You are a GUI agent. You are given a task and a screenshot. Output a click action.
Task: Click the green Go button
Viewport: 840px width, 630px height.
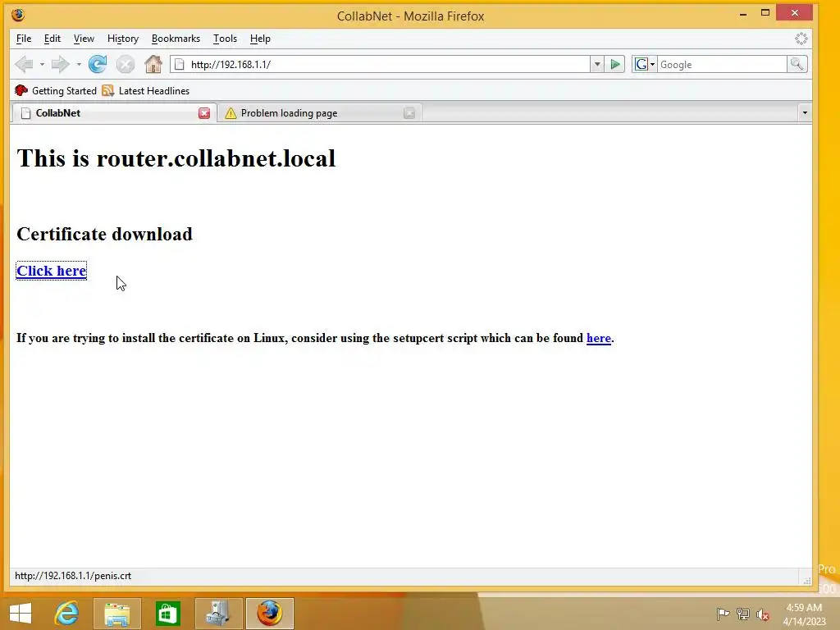point(615,64)
